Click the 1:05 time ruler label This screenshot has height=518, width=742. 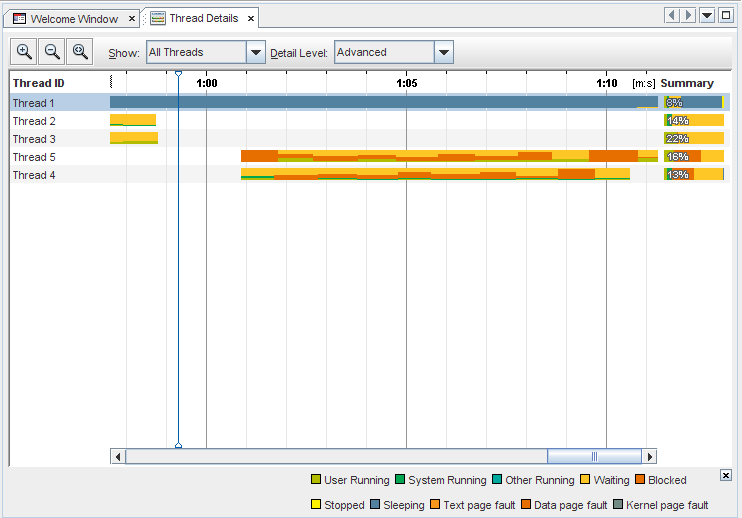pyautogui.click(x=407, y=83)
